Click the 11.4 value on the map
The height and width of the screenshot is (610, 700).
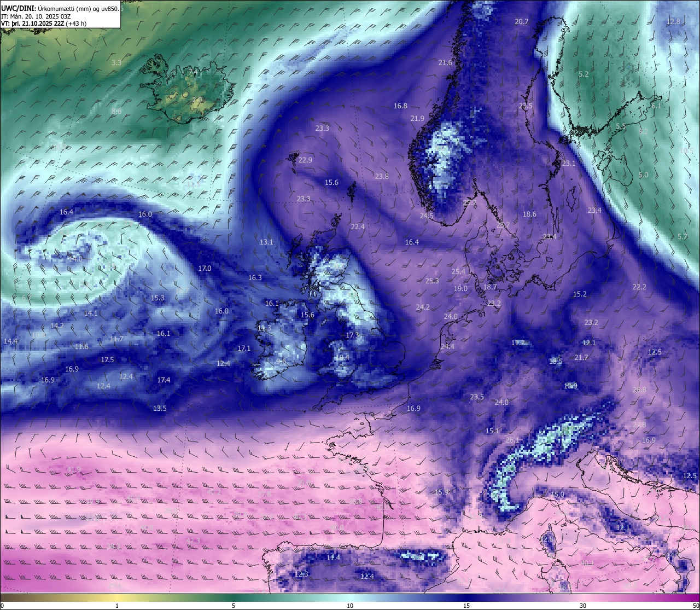tap(333, 558)
